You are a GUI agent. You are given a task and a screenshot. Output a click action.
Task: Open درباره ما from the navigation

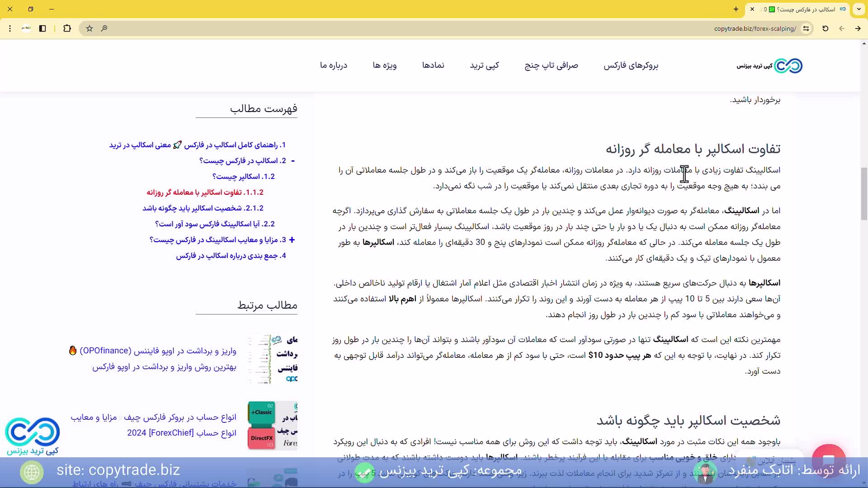pos(334,66)
